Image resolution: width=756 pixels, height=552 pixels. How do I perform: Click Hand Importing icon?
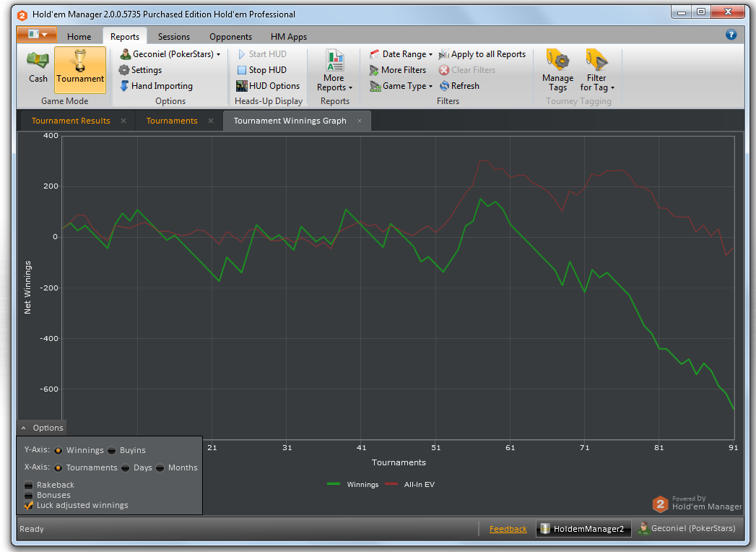point(124,86)
